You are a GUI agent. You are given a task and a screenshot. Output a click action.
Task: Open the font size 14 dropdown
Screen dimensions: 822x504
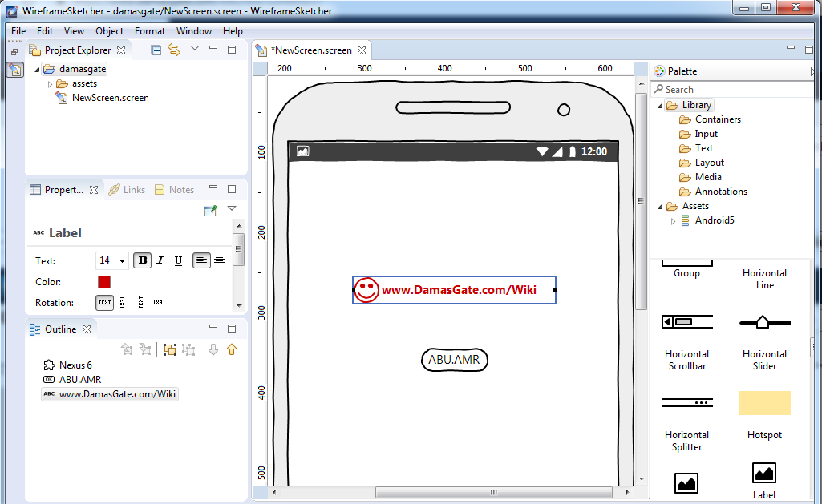tap(122, 260)
